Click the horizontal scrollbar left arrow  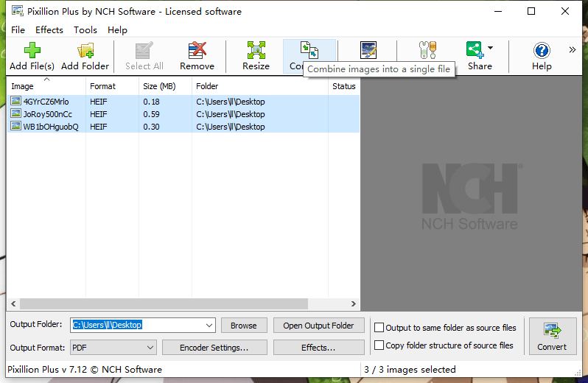tap(13, 303)
